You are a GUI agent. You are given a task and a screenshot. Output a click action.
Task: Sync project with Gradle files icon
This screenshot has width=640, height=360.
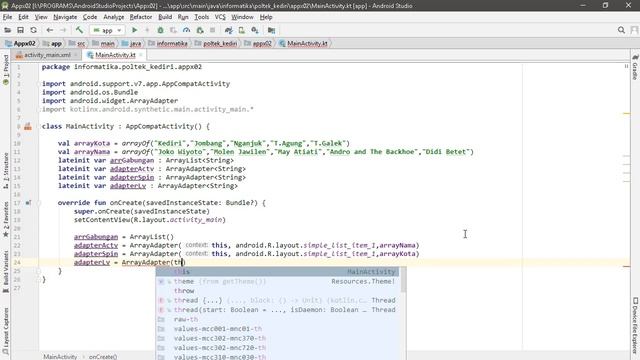(229, 30)
